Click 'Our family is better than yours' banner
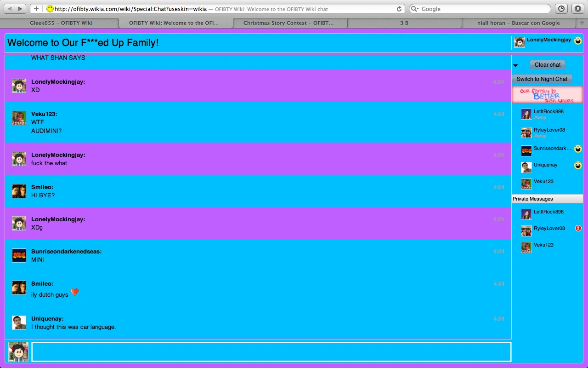This screenshot has height=368, width=588. coord(547,95)
